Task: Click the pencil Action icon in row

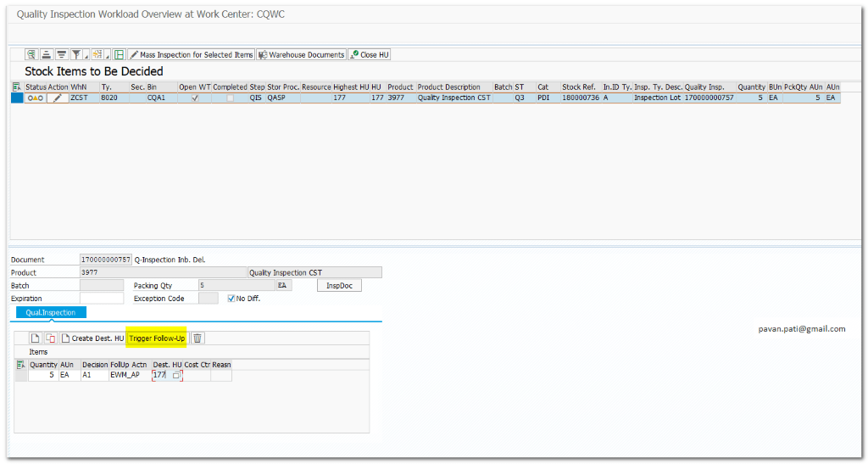Action: (58, 98)
